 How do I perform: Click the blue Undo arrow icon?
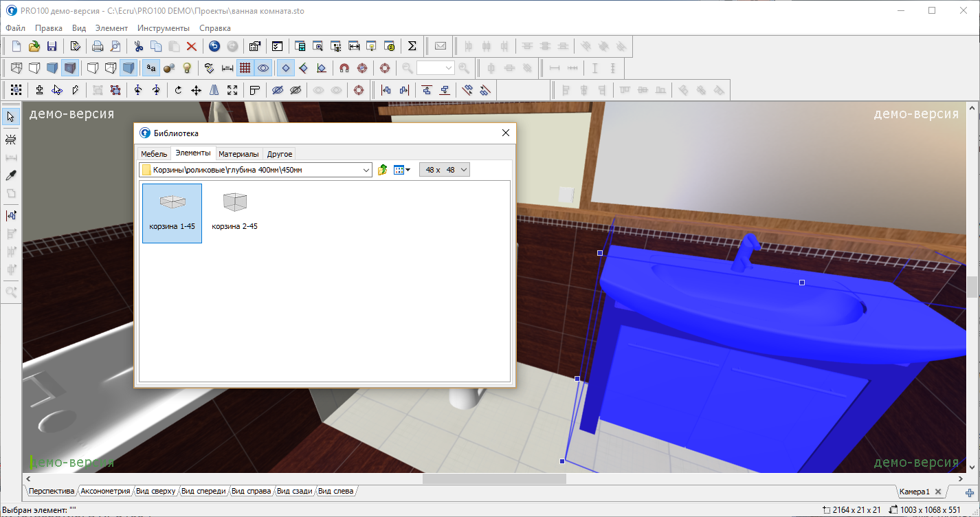coord(214,47)
